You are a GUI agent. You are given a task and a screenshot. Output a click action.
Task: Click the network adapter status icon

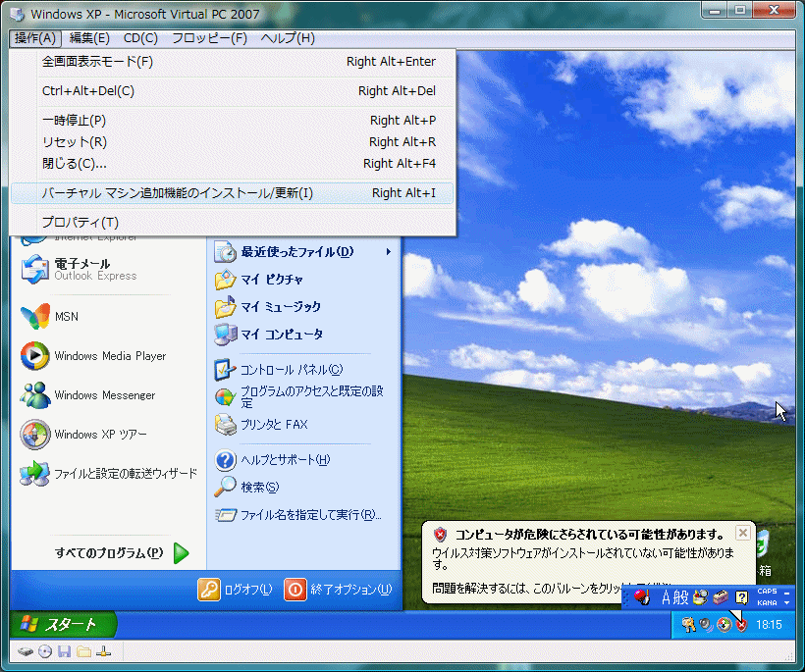[x=103, y=651]
